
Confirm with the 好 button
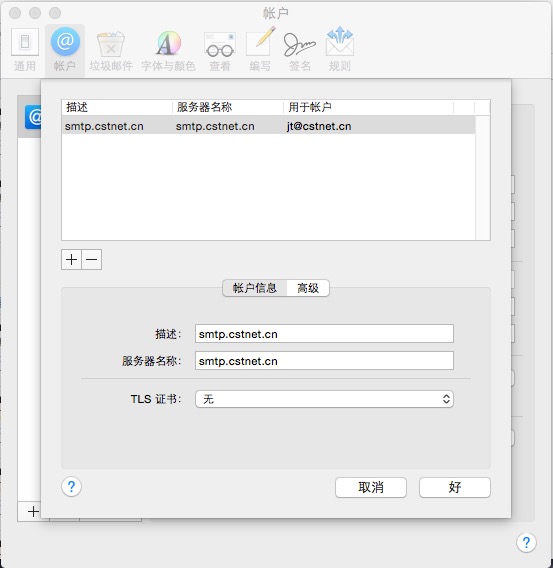[455, 487]
